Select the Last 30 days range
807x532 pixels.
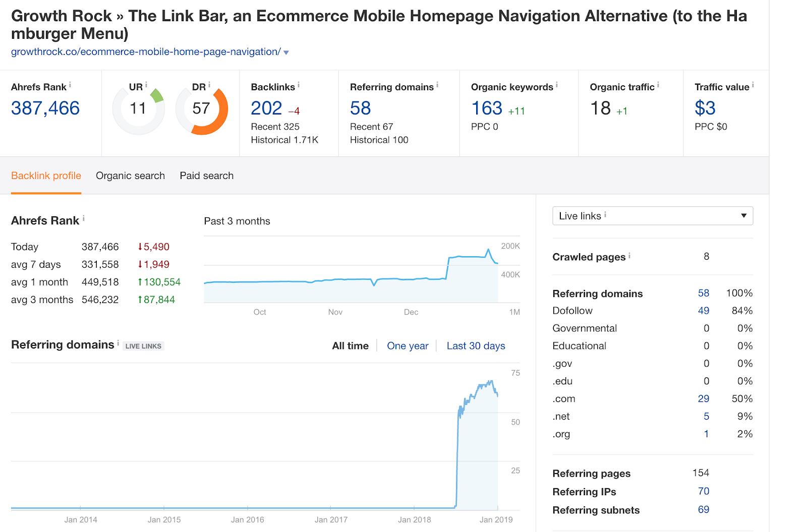click(x=476, y=346)
